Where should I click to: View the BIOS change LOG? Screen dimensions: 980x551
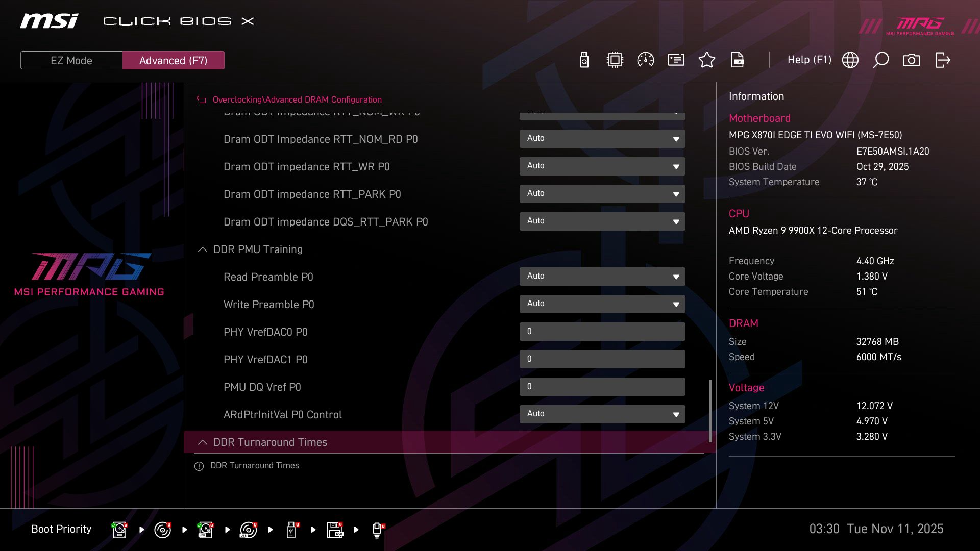(x=738, y=60)
